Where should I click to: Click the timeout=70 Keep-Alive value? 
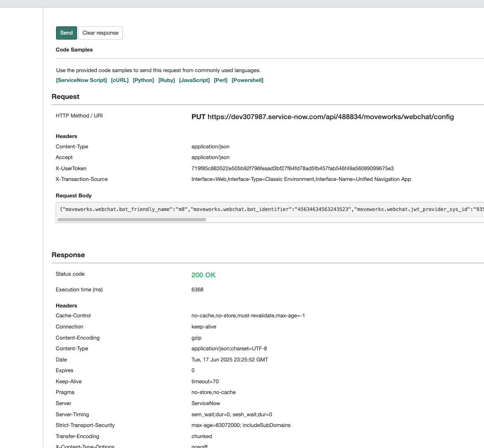[205, 382]
